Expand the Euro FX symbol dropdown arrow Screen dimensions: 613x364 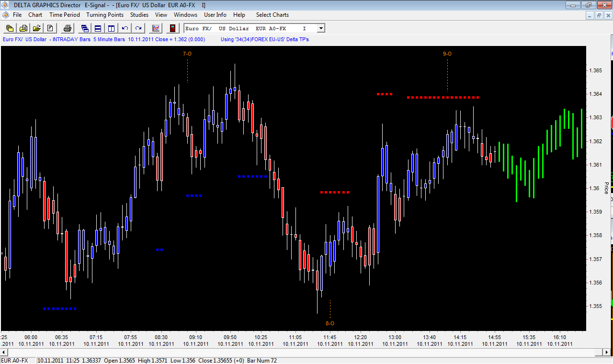point(320,29)
